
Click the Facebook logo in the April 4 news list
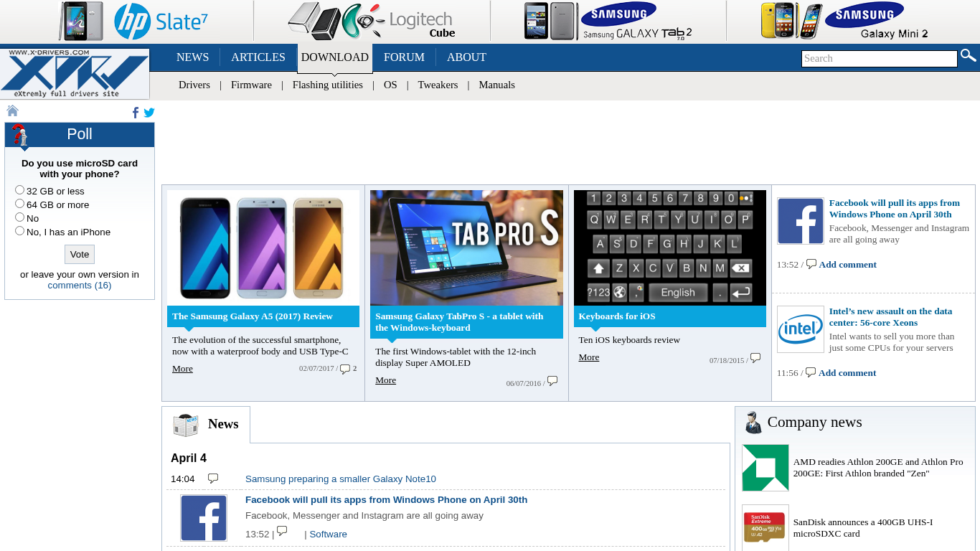click(x=204, y=517)
